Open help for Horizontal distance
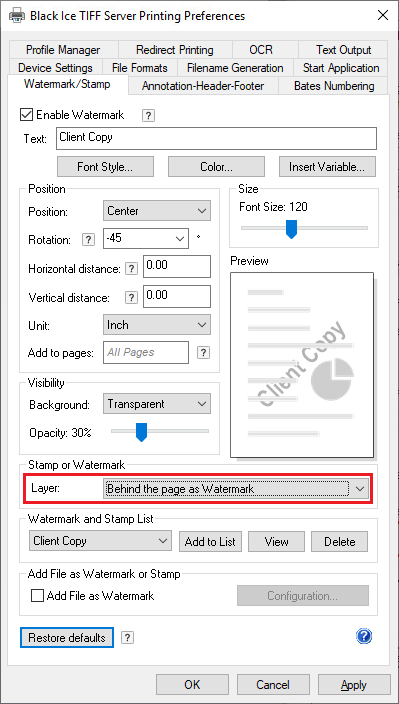The image size is (399, 704). coord(131,269)
